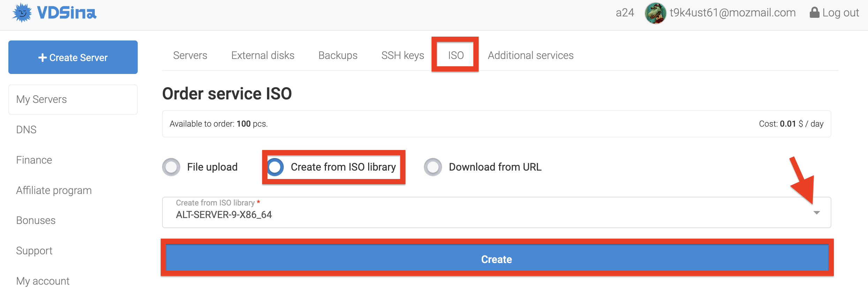This screenshot has height=300, width=868.
Task: Click the Order service ISO heading
Action: click(x=227, y=93)
